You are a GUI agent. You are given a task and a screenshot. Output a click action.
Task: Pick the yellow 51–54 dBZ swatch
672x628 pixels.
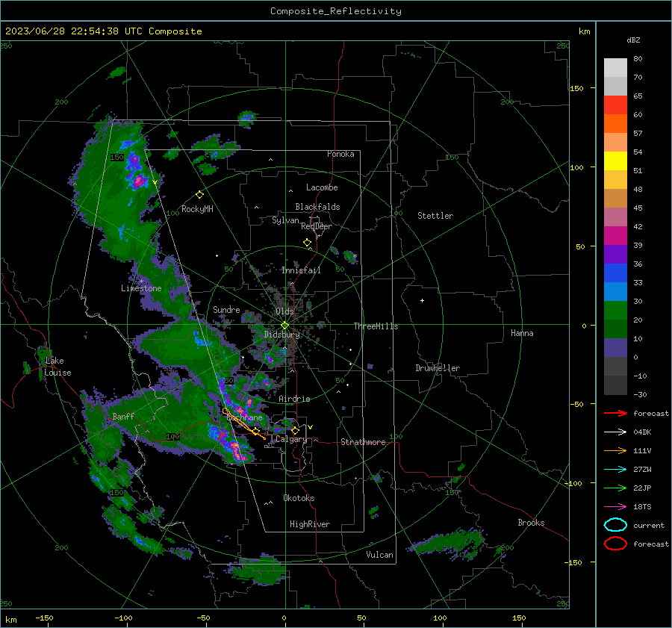[615, 161]
